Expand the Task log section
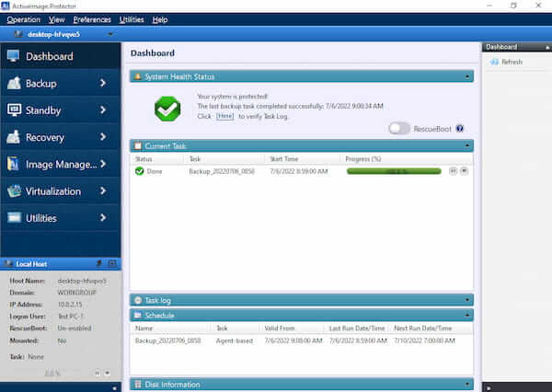This screenshot has height=392, width=552. [x=468, y=300]
